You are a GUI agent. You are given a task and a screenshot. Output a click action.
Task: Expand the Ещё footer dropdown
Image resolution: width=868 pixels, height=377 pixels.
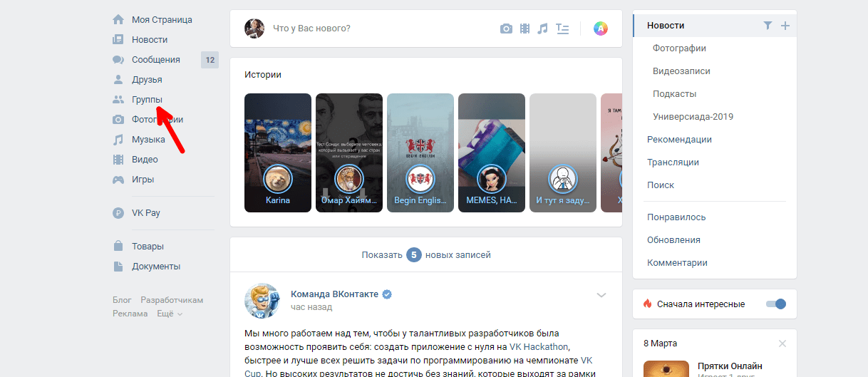pos(170,314)
